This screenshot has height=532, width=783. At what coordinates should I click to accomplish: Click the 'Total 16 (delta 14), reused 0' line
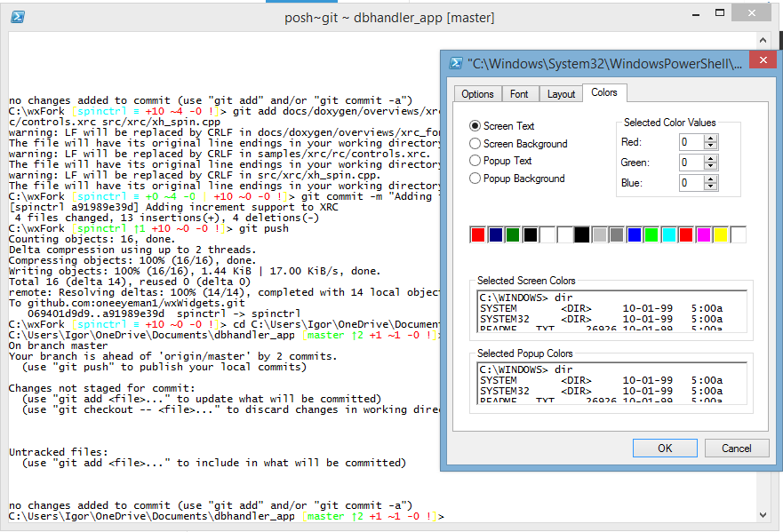[x=130, y=282]
